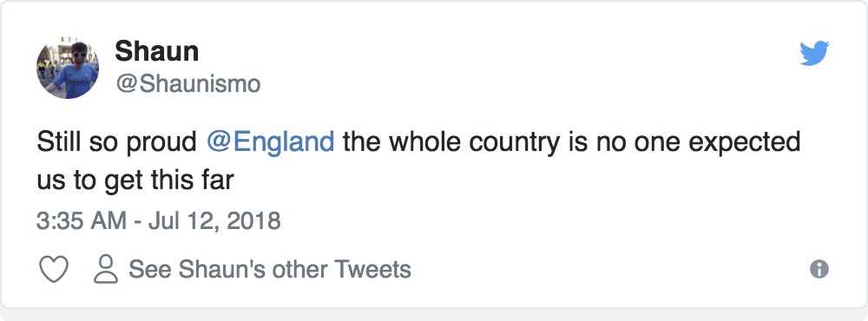Click the '3:35 AM' time text

(x=82, y=221)
